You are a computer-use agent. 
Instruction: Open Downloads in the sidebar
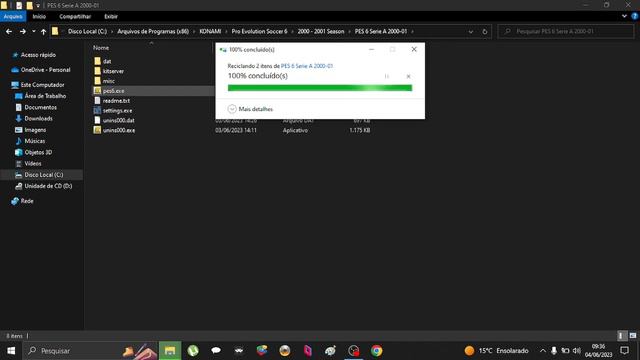coord(34,118)
